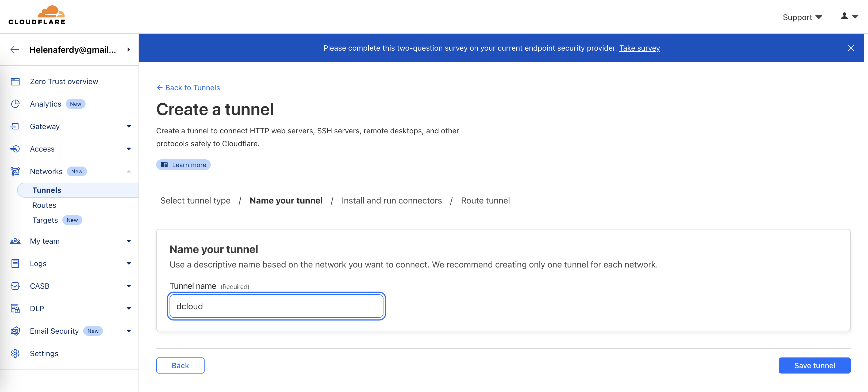Click the Tunnel name input field
Screen dimensions: 868x392
276,306
